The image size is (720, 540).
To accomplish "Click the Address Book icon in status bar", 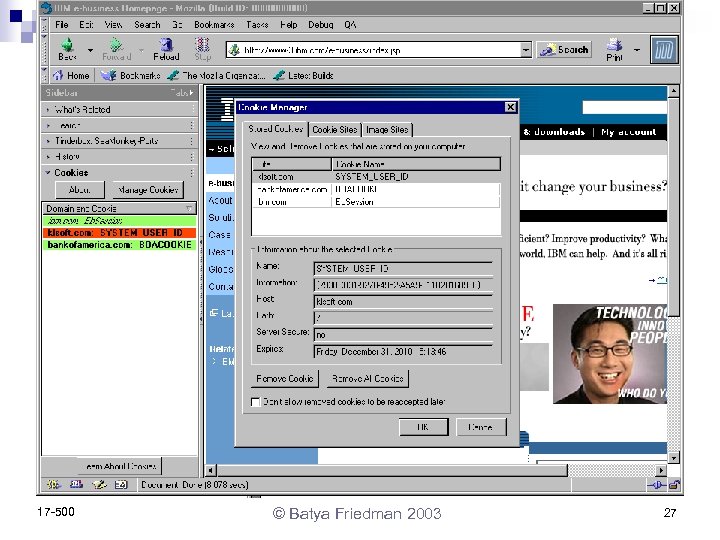I will click(x=121, y=484).
